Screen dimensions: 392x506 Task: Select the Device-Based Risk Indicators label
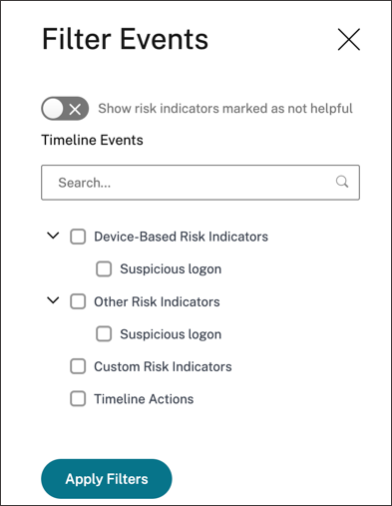pyautogui.click(x=181, y=237)
